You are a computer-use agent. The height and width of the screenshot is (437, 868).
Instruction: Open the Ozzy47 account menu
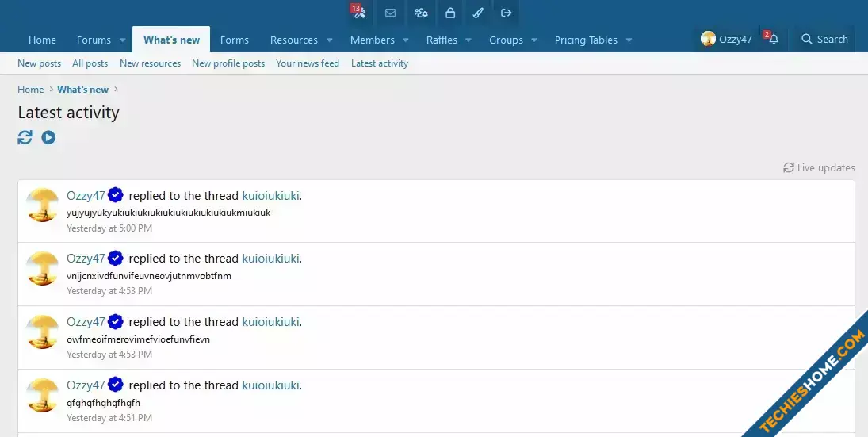point(726,39)
